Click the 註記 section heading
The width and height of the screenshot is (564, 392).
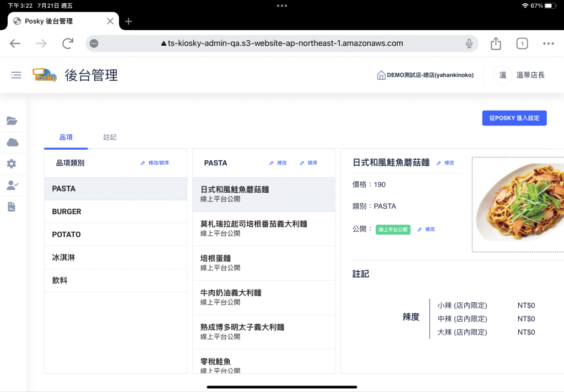click(361, 274)
